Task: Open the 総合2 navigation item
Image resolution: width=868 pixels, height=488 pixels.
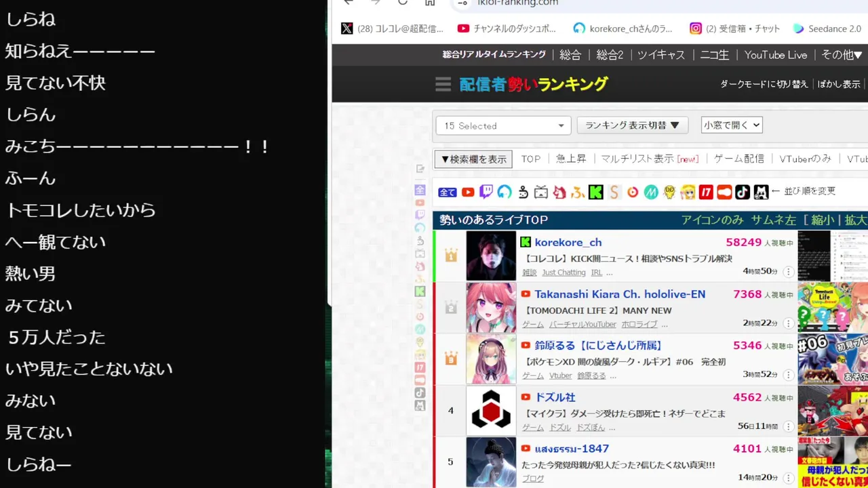Action: coord(610,55)
